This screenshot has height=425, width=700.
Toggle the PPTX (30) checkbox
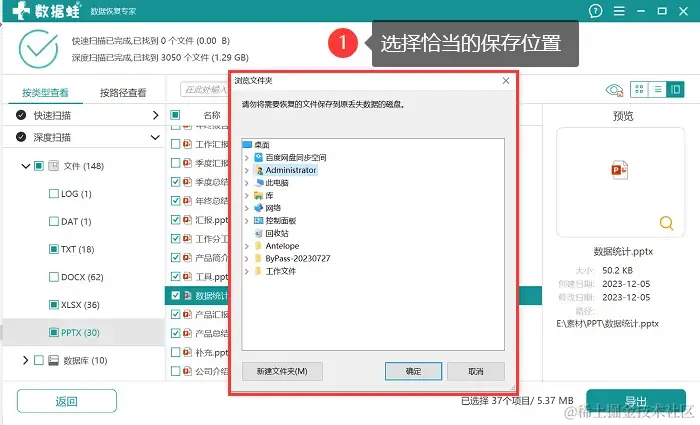(x=54, y=332)
